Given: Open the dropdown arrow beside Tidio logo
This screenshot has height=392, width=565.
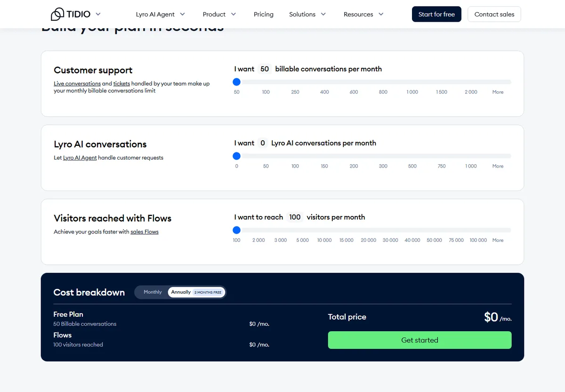Looking at the screenshot, I should (x=98, y=14).
